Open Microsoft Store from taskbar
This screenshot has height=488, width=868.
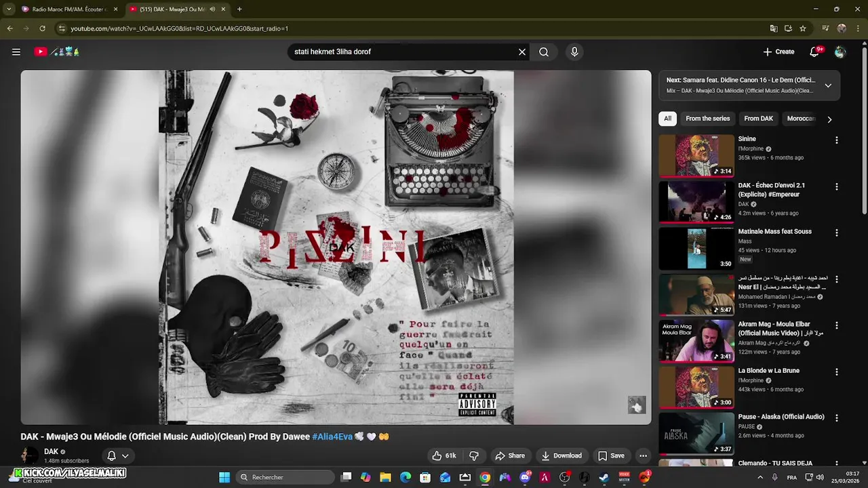(x=425, y=477)
